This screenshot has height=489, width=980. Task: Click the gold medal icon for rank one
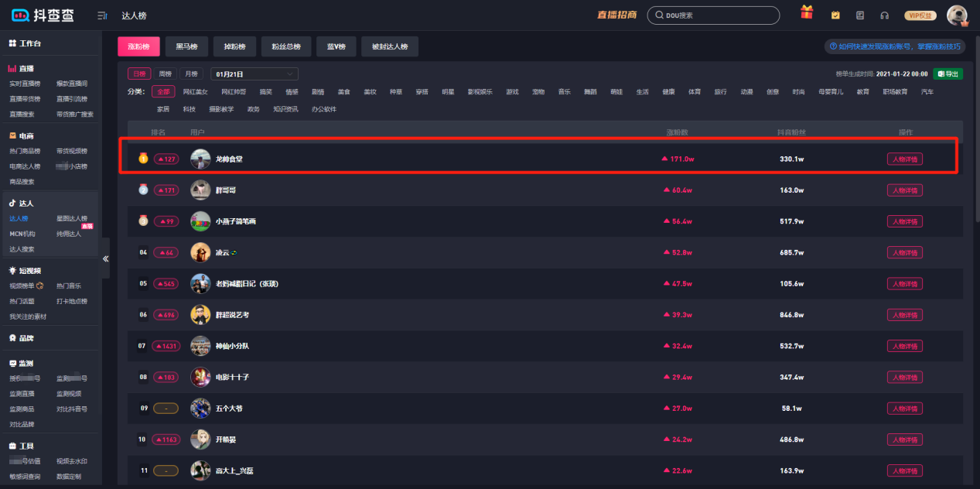(143, 159)
